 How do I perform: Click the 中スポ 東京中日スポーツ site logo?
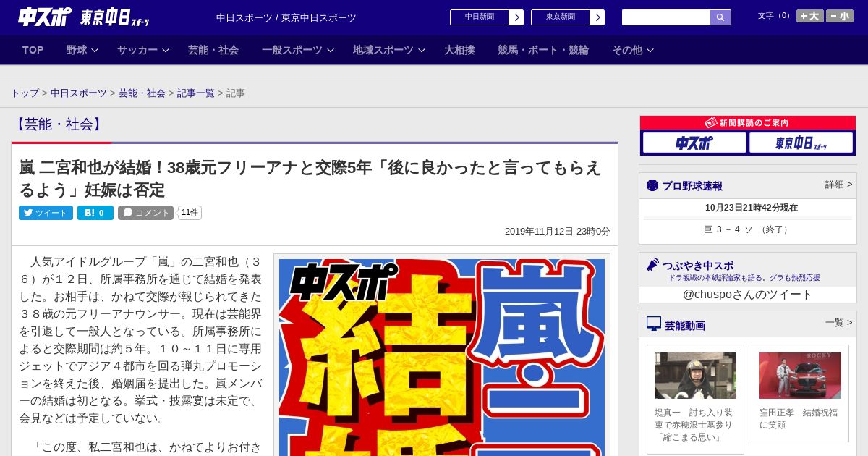83,17
